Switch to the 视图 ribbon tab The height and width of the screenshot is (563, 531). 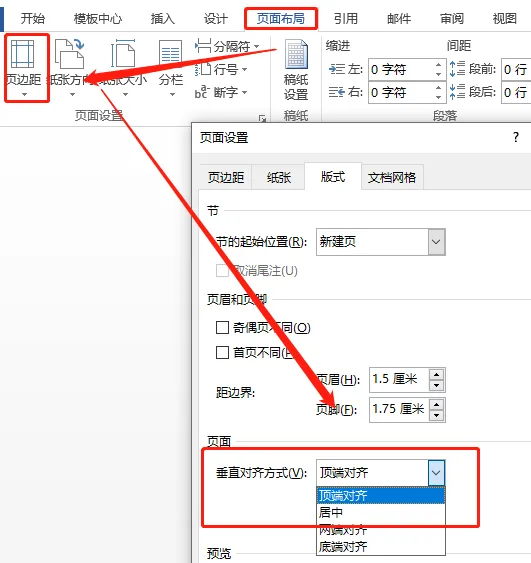pyautogui.click(x=504, y=18)
